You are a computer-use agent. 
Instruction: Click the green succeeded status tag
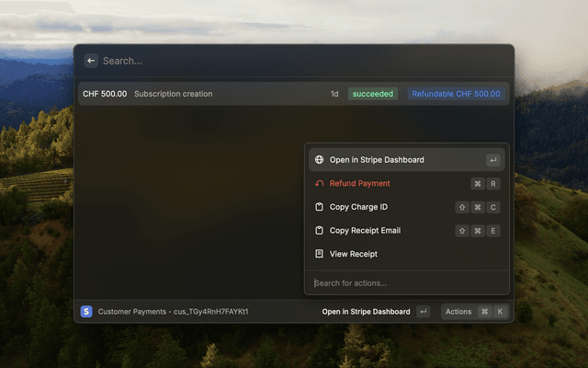tap(373, 94)
